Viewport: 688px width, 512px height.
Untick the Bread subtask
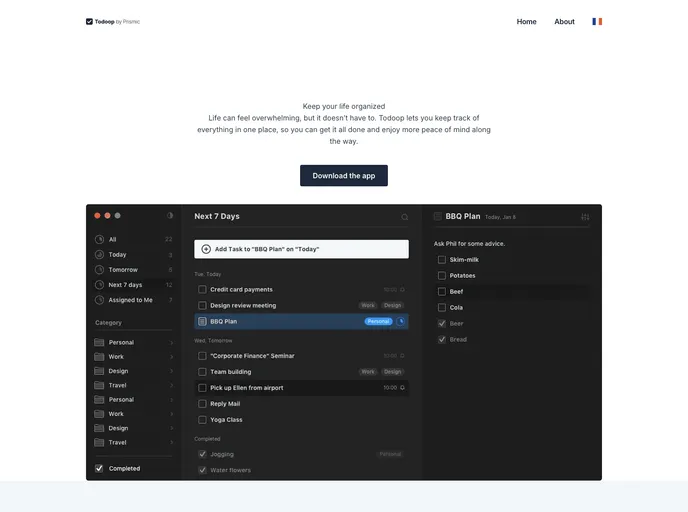442,340
